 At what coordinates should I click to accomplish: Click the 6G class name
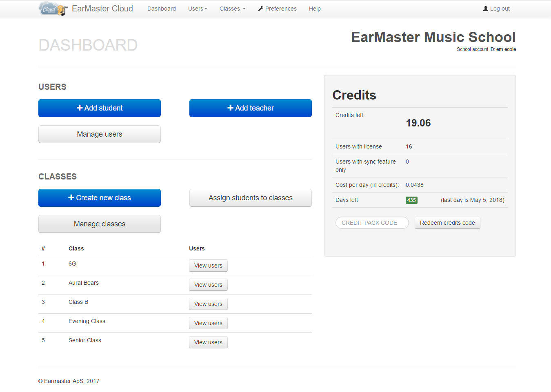tap(72, 264)
